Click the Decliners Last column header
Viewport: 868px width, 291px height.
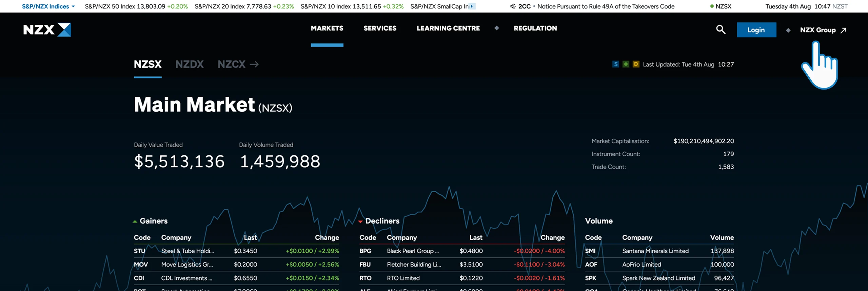click(476, 238)
